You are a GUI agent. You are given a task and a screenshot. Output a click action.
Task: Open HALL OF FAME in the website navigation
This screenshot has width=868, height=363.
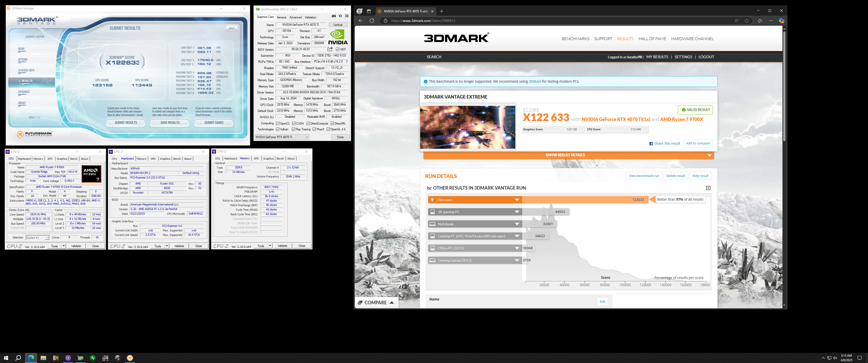(x=652, y=39)
